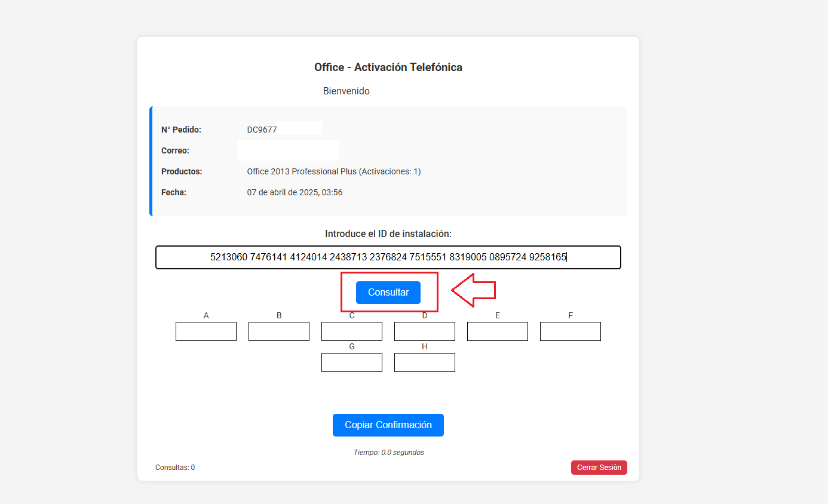Select confirmation box E

pos(498,331)
